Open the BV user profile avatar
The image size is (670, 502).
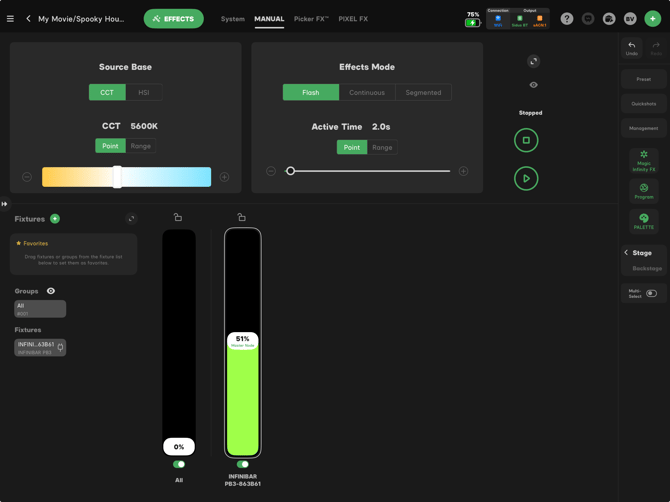pyautogui.click(x=630, y=19)
